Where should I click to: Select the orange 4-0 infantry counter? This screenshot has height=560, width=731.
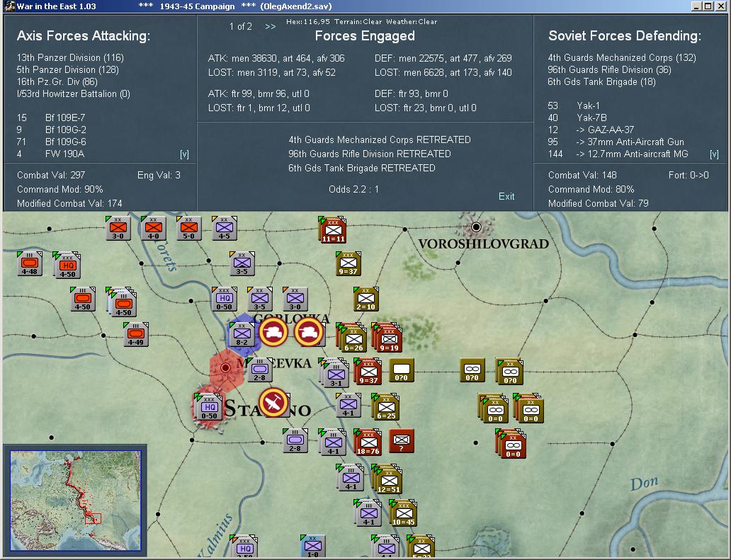(x=154, y=228)
